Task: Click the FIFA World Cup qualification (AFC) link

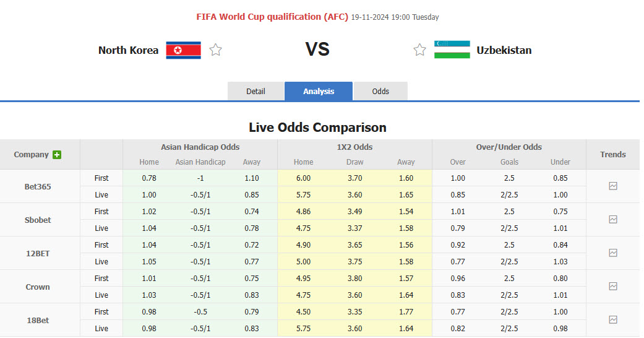Action: pyautogui.click(x=272, y=17)
